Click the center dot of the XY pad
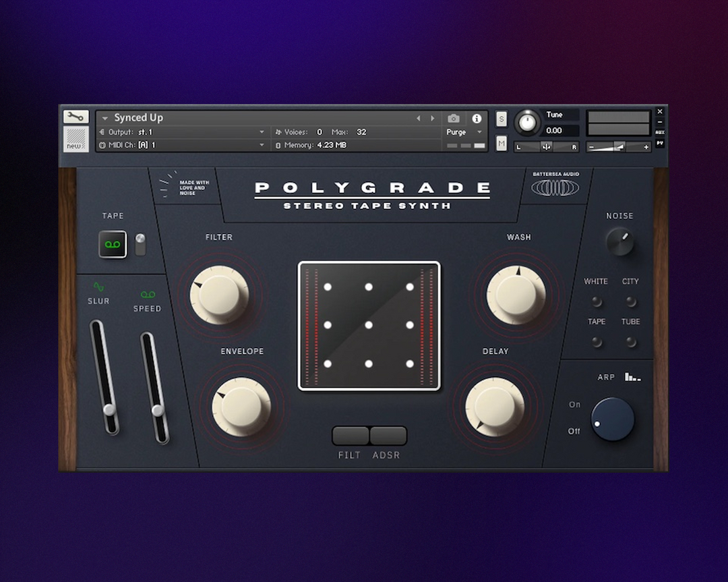The height and width of the screenshot is (582, 728). (x=369, y=324)
